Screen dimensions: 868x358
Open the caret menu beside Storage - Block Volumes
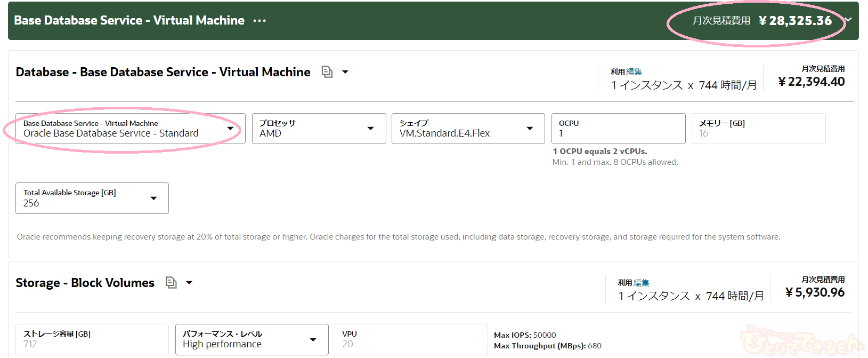(x=189, y=283)
